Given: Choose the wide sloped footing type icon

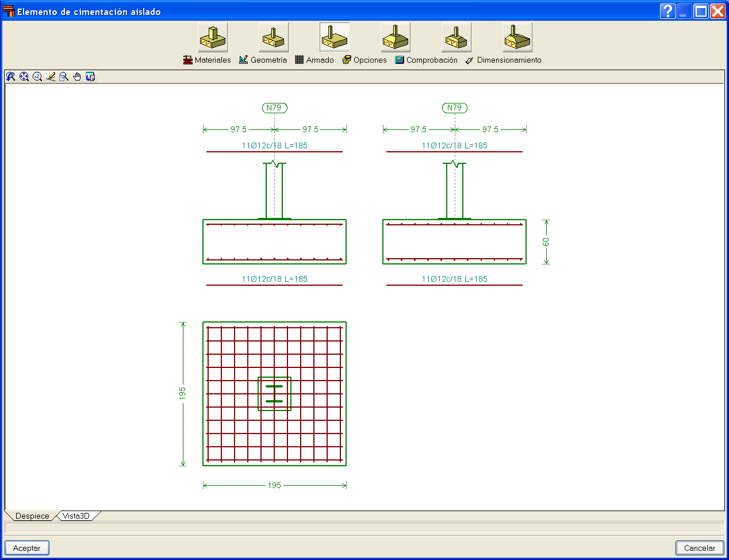Looking at the screenshot, I should [x=517, y=37].
